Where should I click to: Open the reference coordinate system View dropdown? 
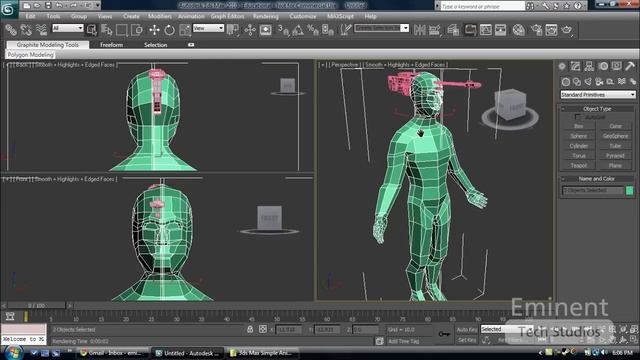208,28
